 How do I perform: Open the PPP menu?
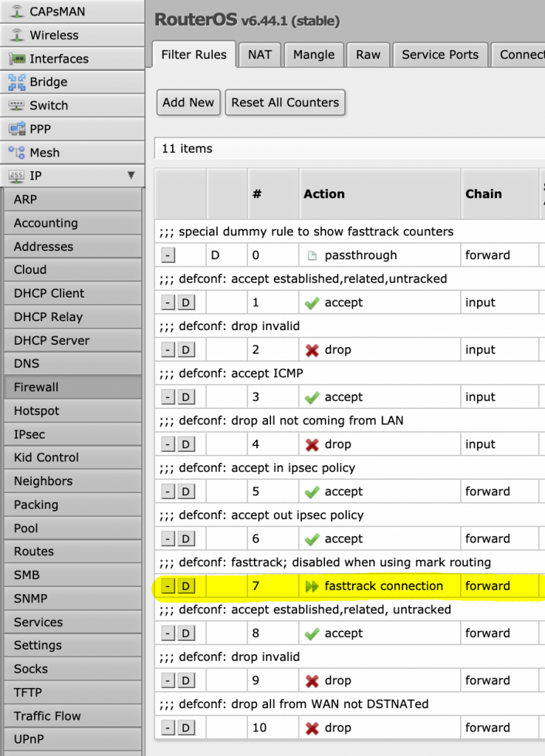pos(72,129)
